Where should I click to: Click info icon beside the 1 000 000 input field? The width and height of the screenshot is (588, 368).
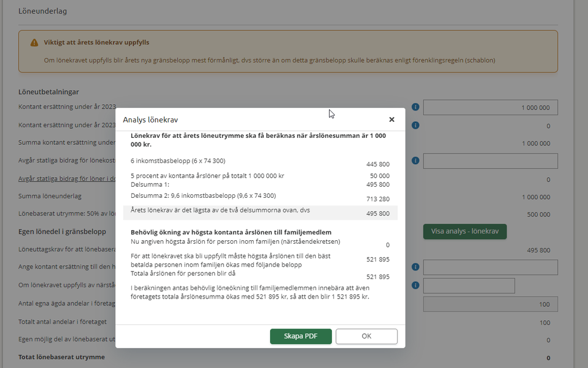click(x=415, y=107)
